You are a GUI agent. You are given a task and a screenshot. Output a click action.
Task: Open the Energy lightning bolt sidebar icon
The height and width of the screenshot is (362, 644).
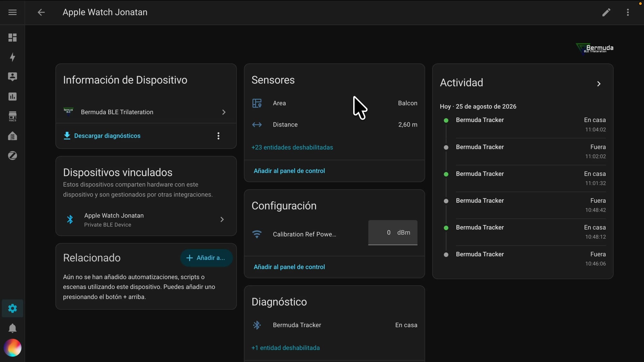13,57
